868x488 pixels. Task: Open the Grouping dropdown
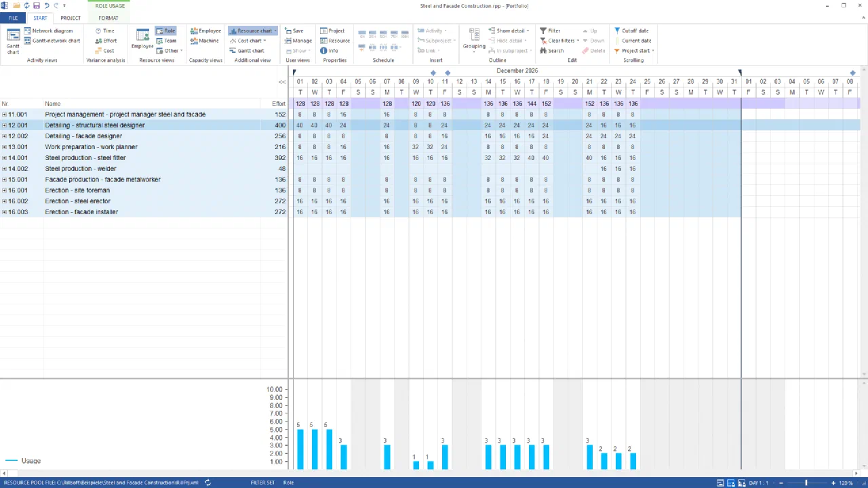coord(474,39)
